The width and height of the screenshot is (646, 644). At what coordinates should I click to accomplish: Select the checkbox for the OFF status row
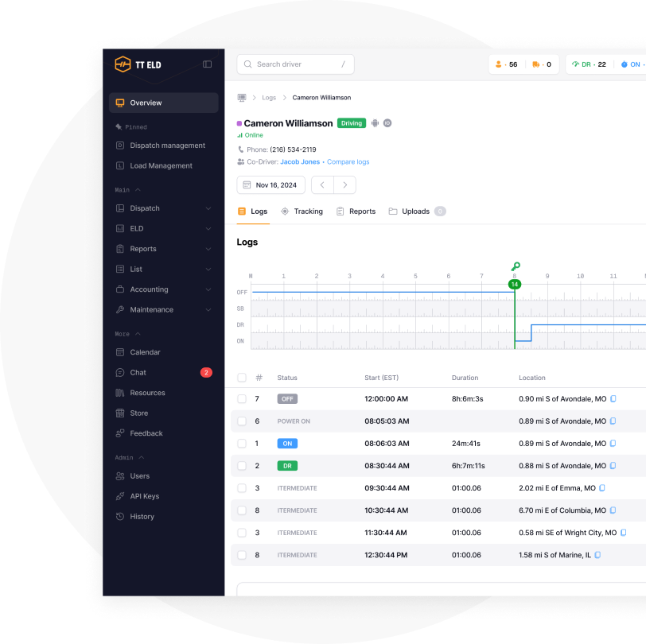(242, 399)
